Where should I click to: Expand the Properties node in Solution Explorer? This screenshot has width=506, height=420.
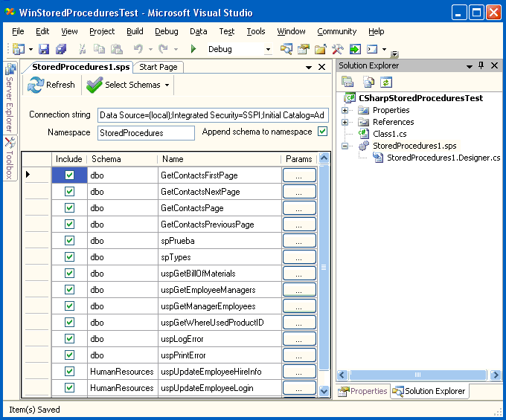[345, 110]
